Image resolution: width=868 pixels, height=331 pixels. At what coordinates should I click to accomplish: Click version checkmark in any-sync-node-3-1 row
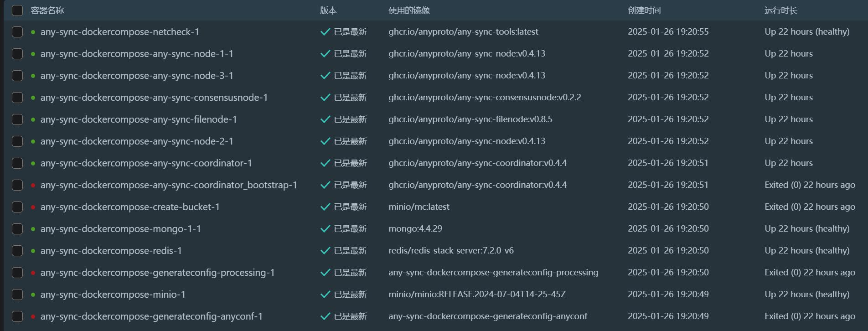(325, 76)
